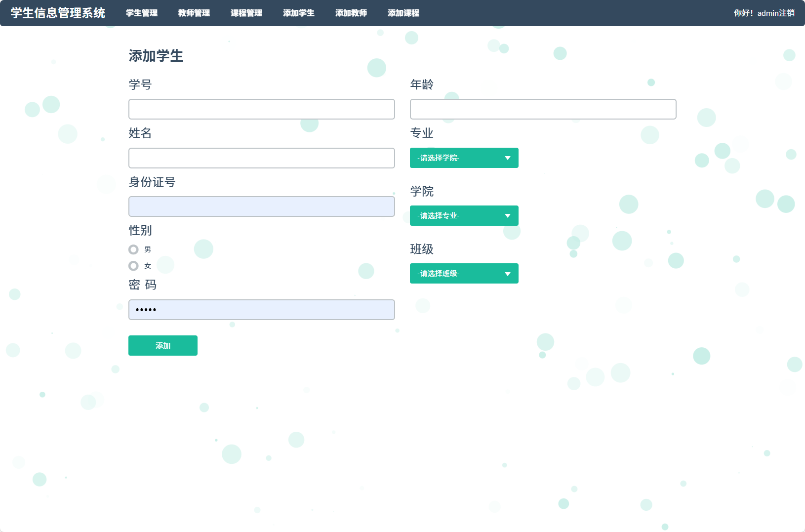Viewport: 805px width, 532px height.
Task: Click the 添加 submit button
Action: 162,345
